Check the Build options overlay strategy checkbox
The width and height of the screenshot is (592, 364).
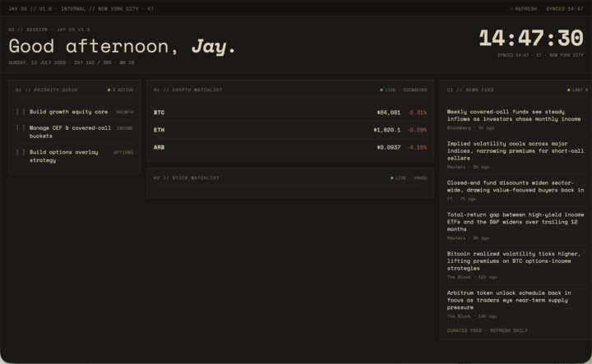[21, 152]
